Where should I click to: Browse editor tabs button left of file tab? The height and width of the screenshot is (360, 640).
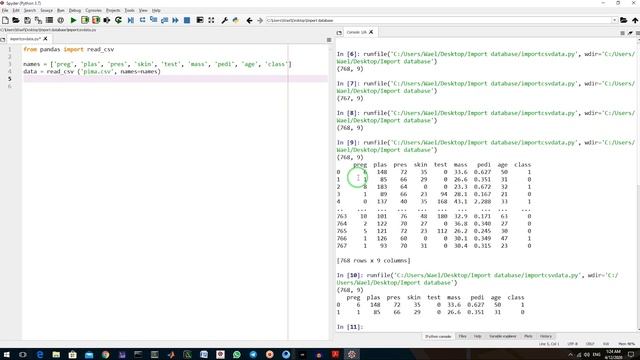pos(3,39)
